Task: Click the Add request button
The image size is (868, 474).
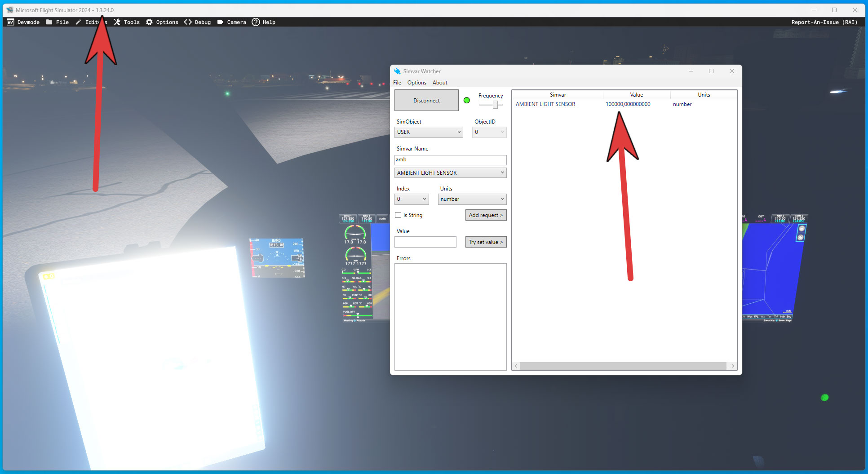Action: (x=486, y=215)
